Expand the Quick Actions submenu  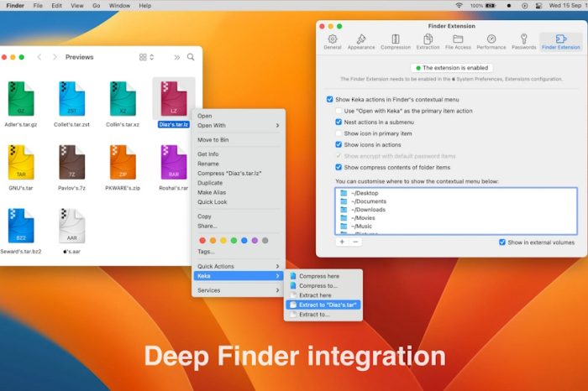(x=239, y=266)
